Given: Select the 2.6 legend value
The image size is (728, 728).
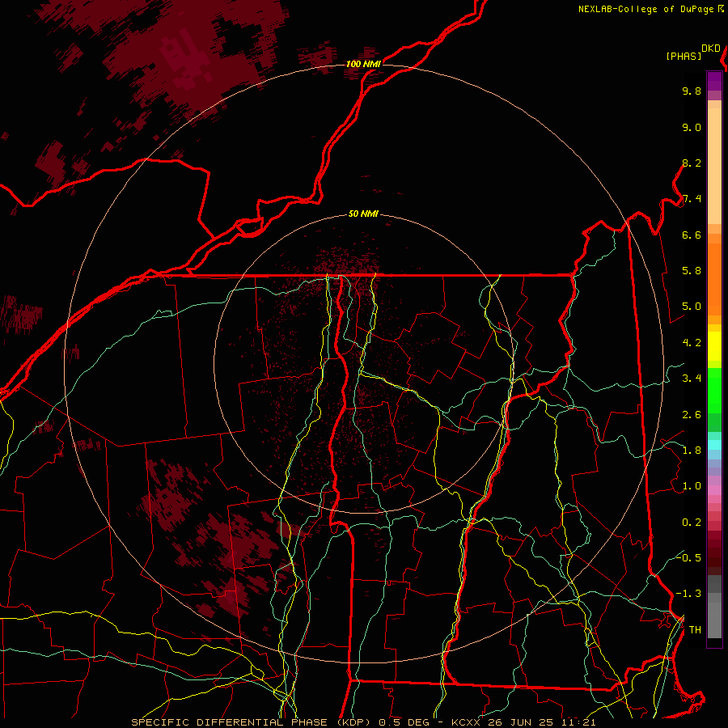Looking at the screenshot, I should coord(692,415).
